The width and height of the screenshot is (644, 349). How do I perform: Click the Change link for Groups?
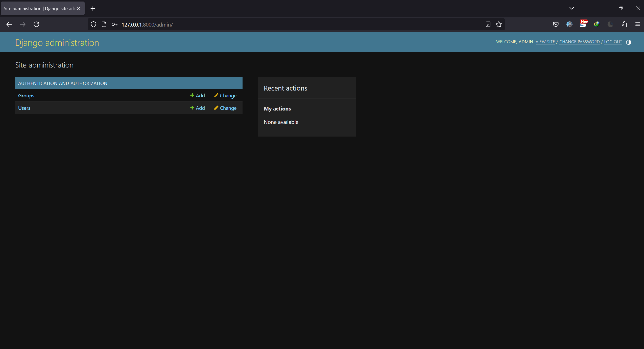(225, 96)
